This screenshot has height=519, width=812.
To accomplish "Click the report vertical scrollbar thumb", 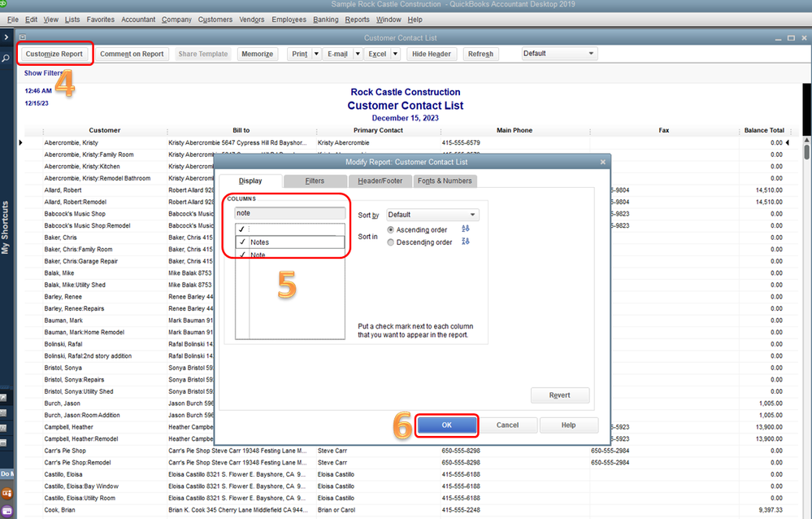I will point(806,152).
